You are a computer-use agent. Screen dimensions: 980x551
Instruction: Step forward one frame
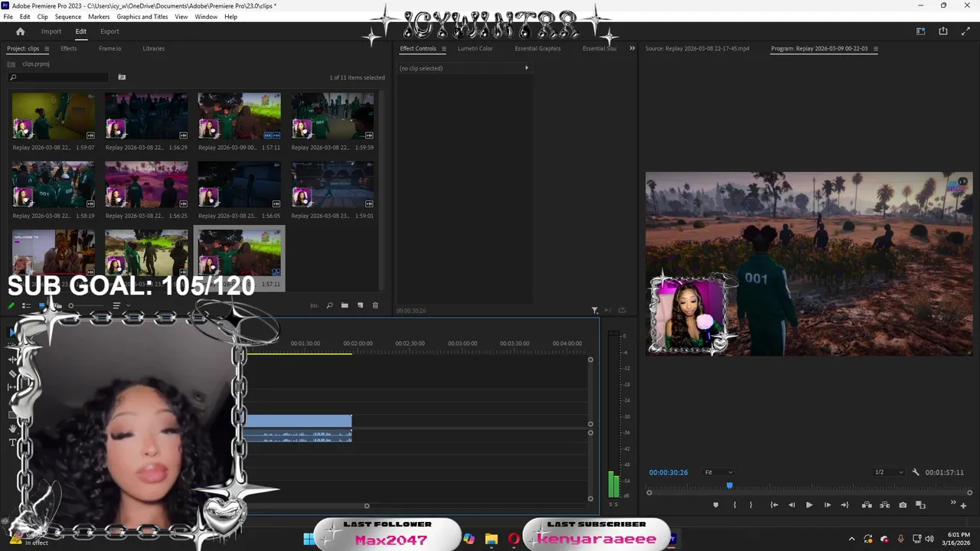tap(827, 505)
